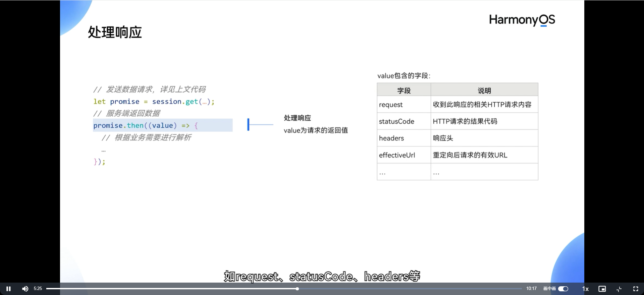Click the cell HTTP请求的结果代码
This screenshot has height=295, width=644.
point(484,121)
